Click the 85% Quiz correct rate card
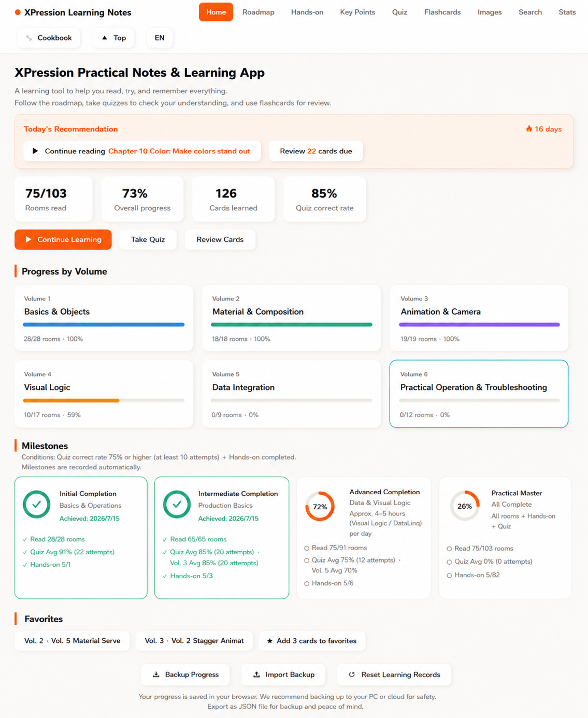This screenshot has width=588, height=718. point(325,199)
